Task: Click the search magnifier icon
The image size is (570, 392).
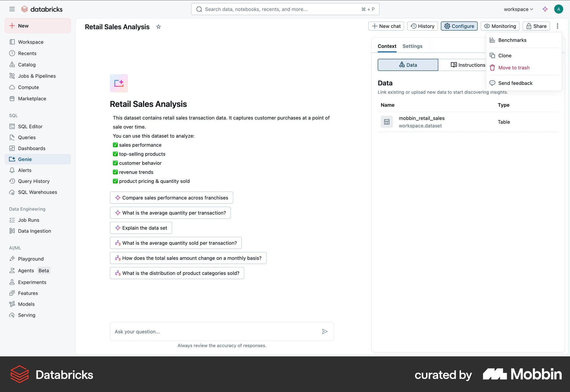Action: pos(199,9)
